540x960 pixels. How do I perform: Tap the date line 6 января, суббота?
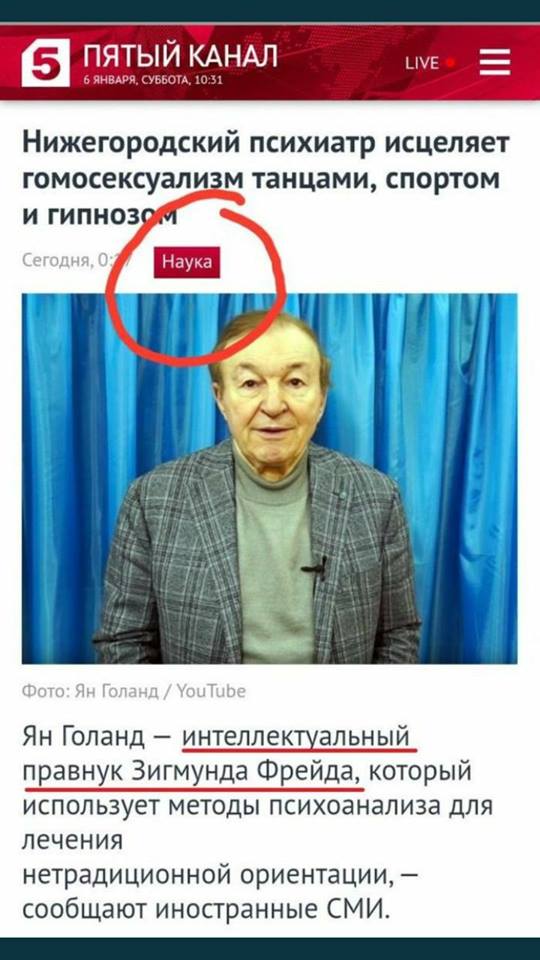tap(152, 80)
